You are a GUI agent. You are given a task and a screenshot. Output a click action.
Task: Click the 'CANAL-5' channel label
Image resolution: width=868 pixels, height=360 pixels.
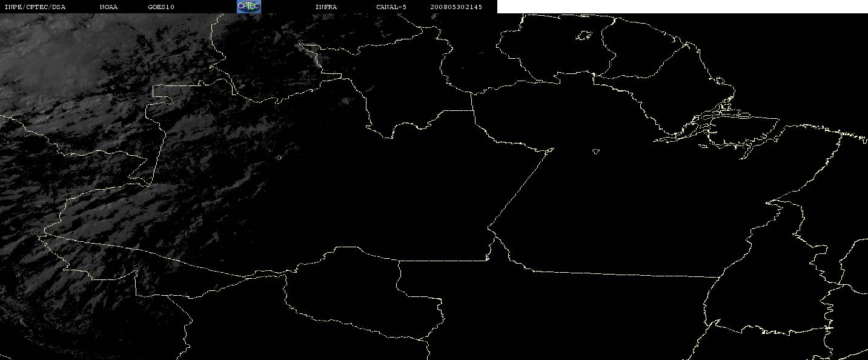(x=391, y=7)
